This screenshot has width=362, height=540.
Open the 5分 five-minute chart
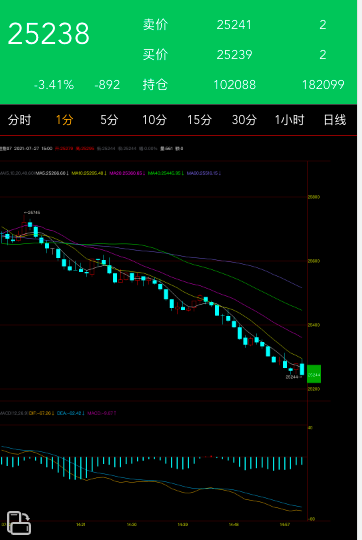109,120
